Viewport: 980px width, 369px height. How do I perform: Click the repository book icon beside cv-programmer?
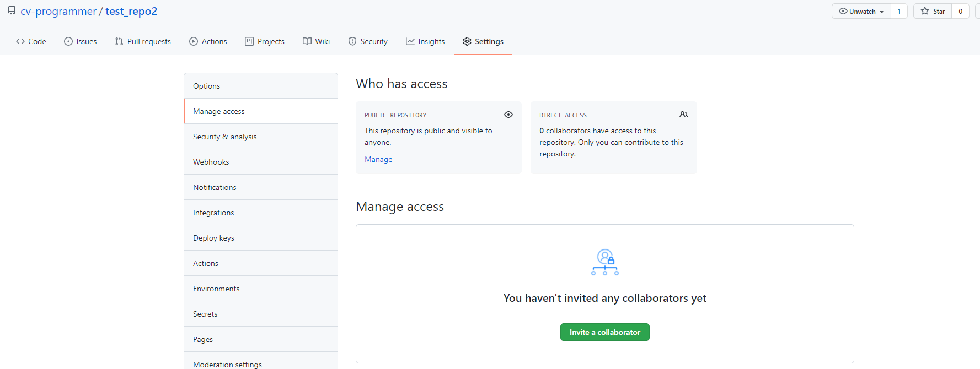point(12,11)
